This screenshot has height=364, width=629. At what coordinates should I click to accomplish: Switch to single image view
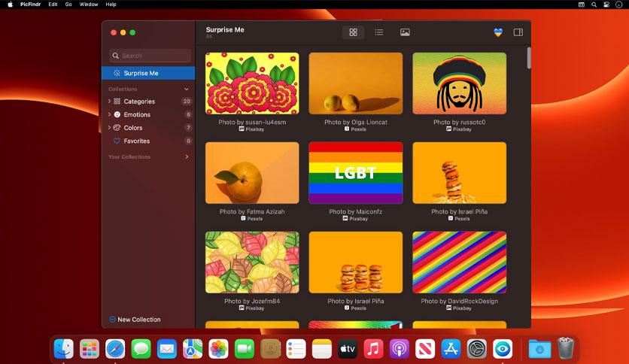pyautogui.click(x=405, y=32)
